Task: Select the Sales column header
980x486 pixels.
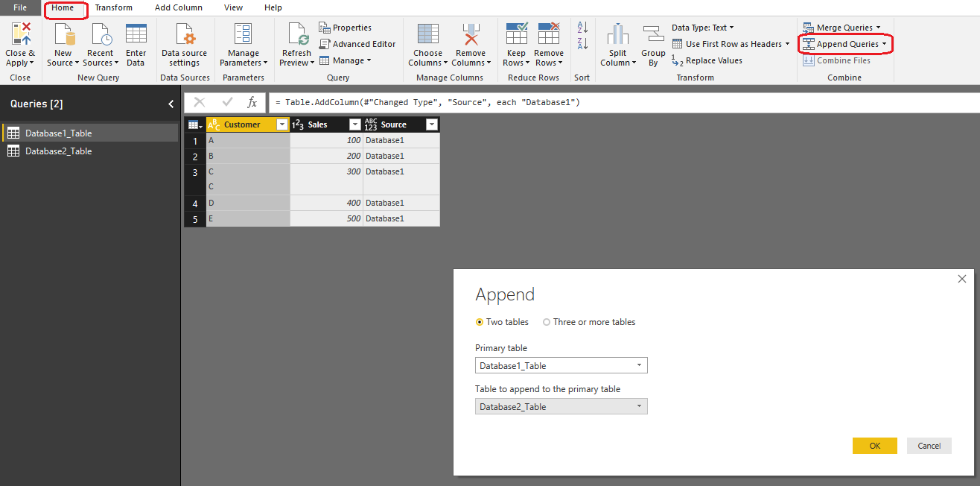Action: 326,124
